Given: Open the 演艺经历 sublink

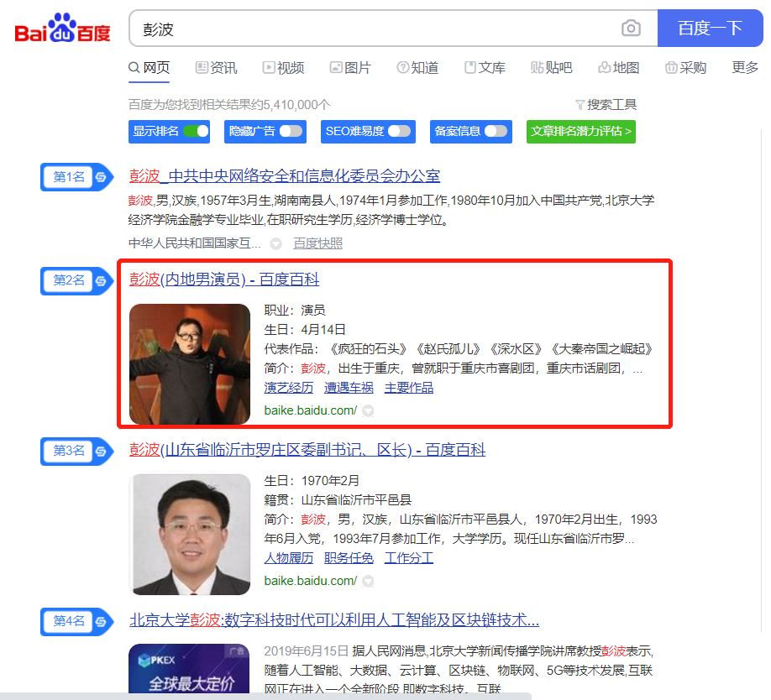Looking at the screenshot, I should click(289, 388).
